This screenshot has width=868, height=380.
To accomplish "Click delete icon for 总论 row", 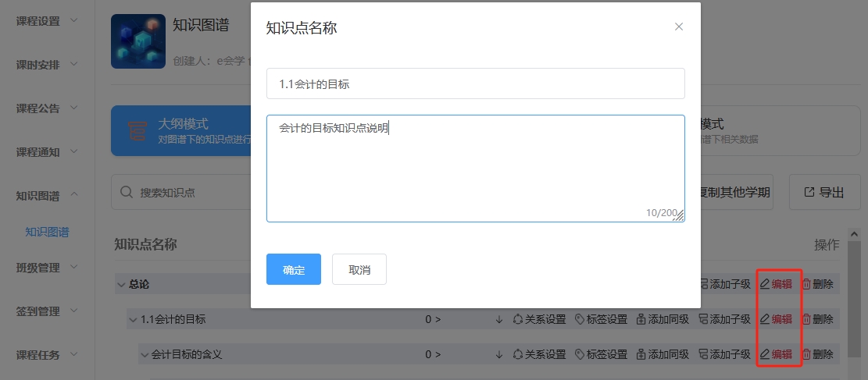I will click(x=807, y=284).
